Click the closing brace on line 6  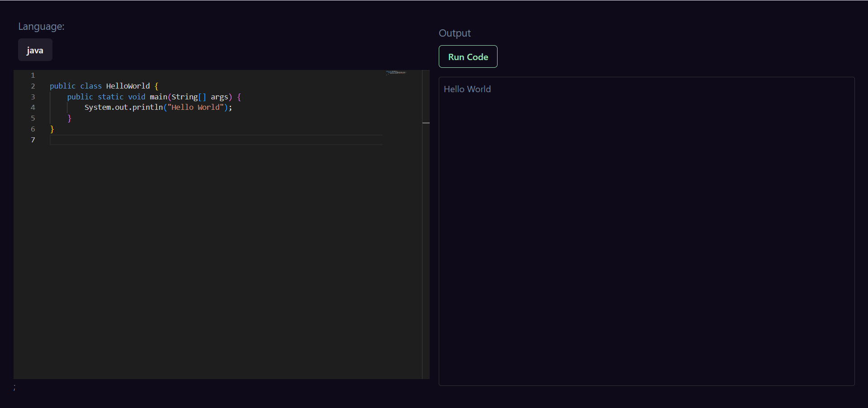(52, 129)
